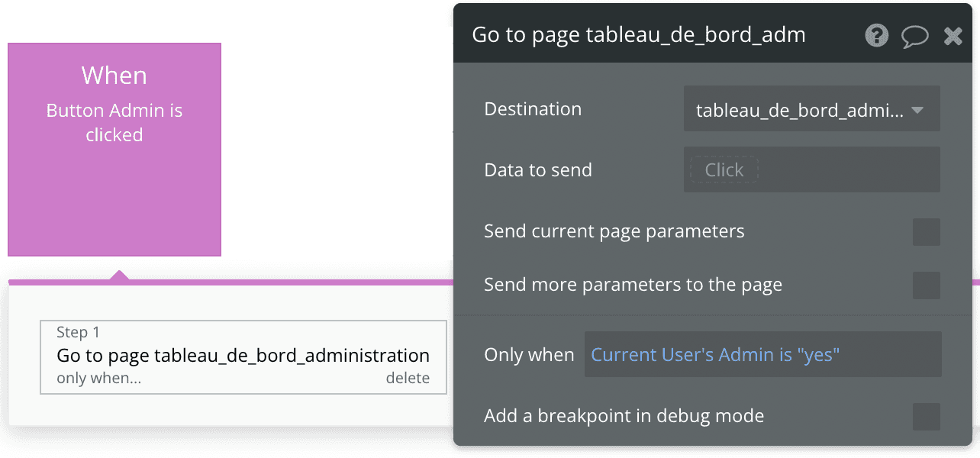This screenshot has height=458, width=980.
Task: Enable Send current page parameters
Action: coord(926,232)
